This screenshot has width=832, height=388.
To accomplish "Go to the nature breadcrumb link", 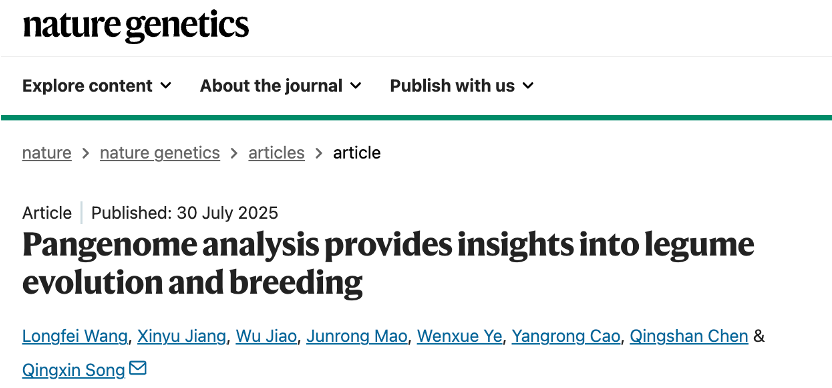I will tap(47, 153).
